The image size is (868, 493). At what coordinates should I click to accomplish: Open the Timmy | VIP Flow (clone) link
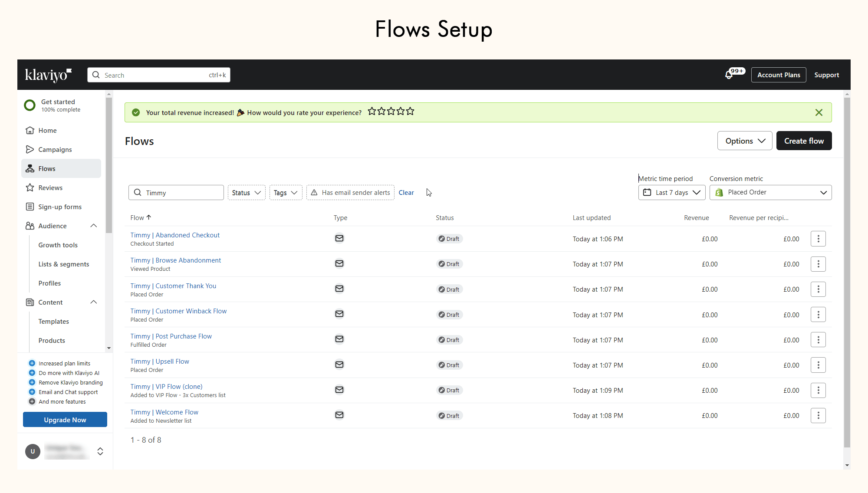coord(166,387)
